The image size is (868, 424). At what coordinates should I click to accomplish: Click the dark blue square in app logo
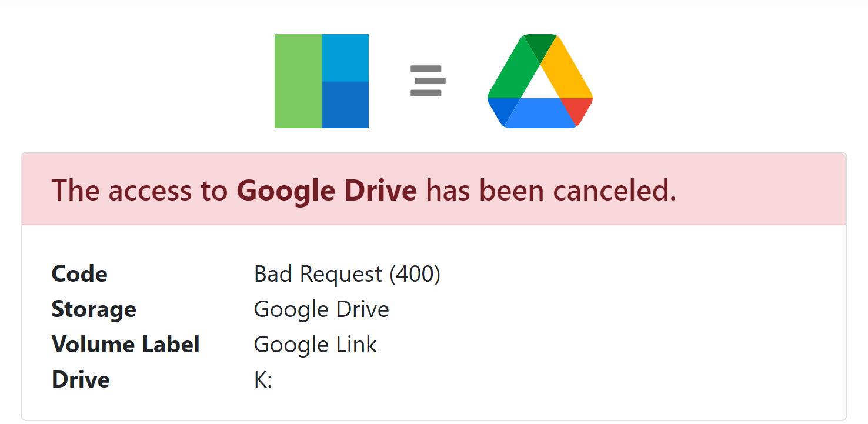(345, 105)
